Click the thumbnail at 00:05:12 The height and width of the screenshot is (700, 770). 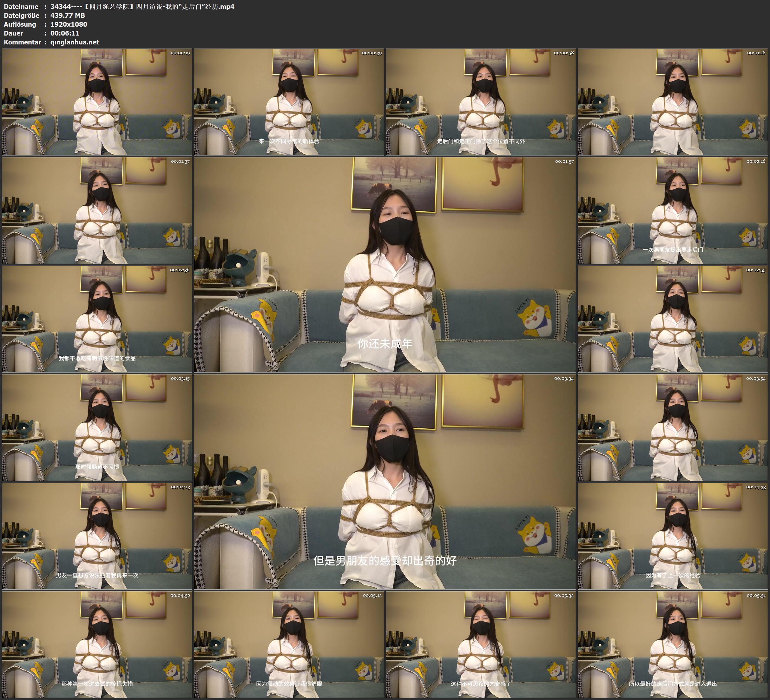pos(289,644)
